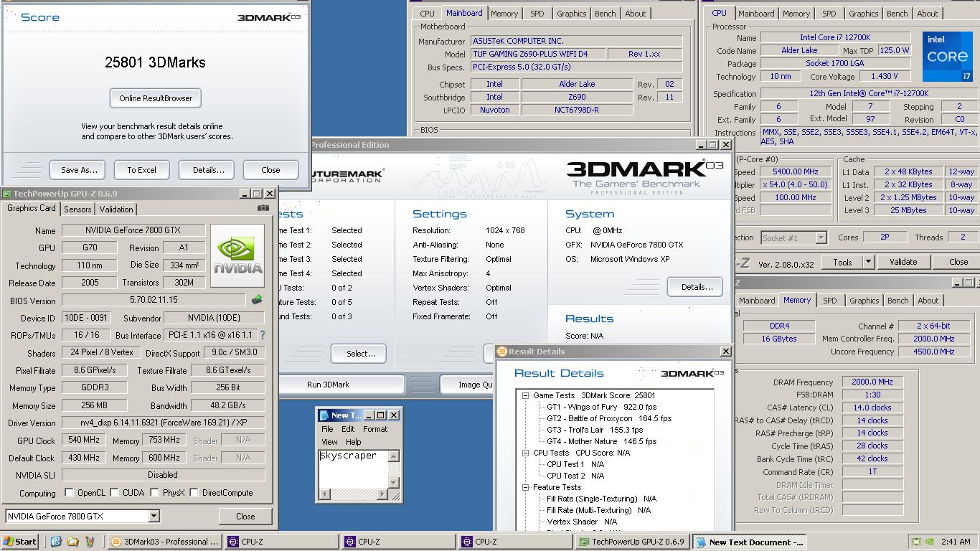The image size is (980, 551).
Task: Open the Socket #1 dropdown in CPU-Z
Action: (x=821, y=237)
